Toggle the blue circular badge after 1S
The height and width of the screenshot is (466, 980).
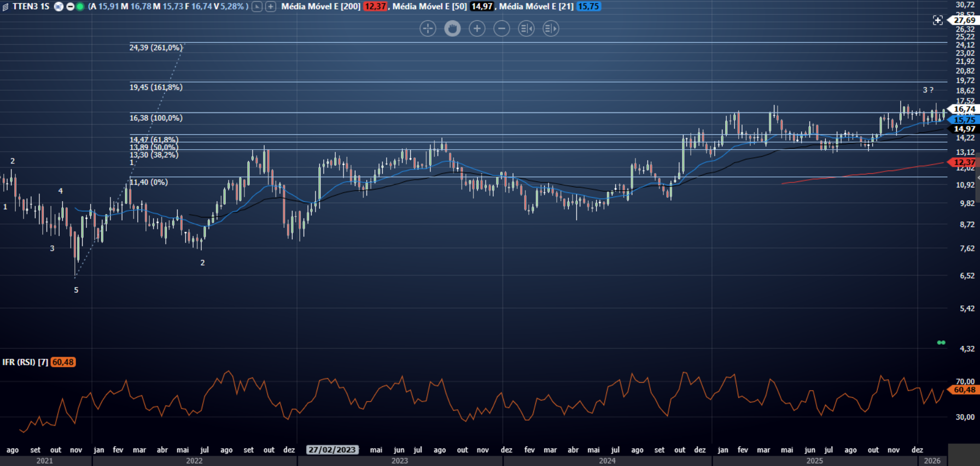coord(59,7)
